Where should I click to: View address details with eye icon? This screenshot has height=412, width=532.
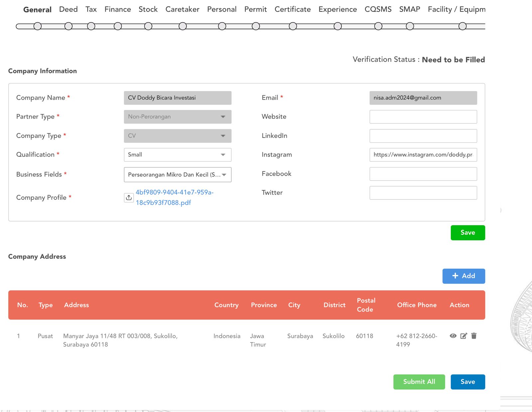pyautogui.click(x=453, y=336)
